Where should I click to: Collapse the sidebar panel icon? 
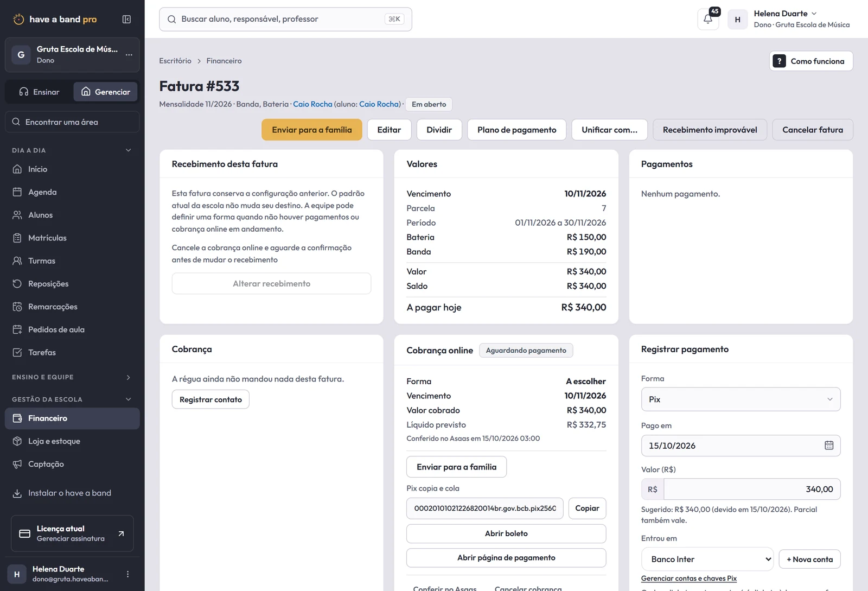(126, 20)
